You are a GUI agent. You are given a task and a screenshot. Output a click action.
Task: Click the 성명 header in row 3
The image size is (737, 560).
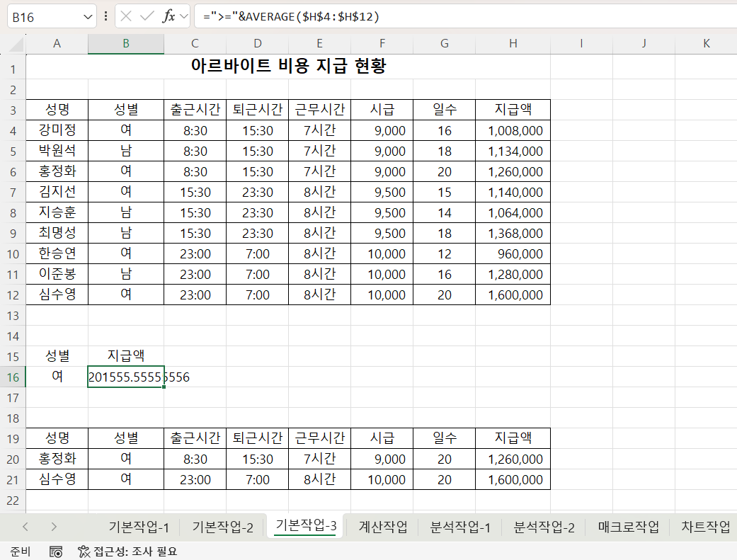(57, 110)
